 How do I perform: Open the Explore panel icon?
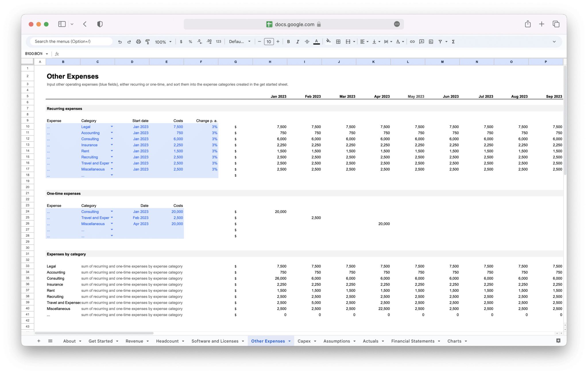tap(558, 341)
